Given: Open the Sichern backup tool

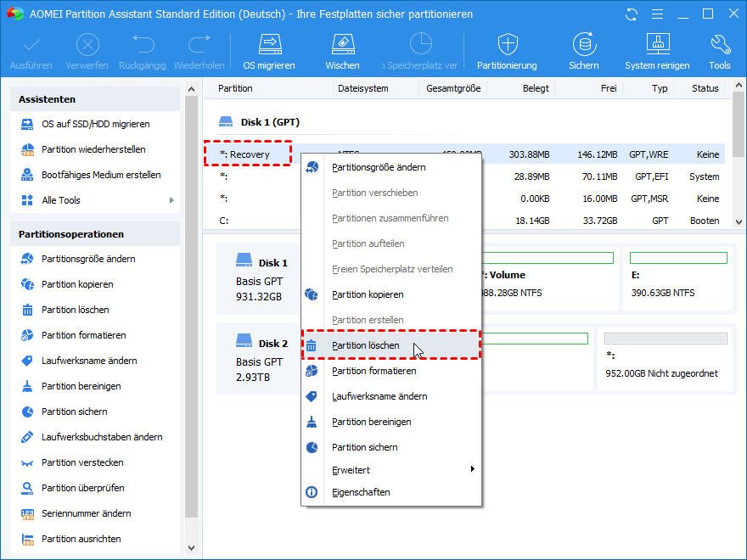Looking at the screenshot, I should [584, 52].
